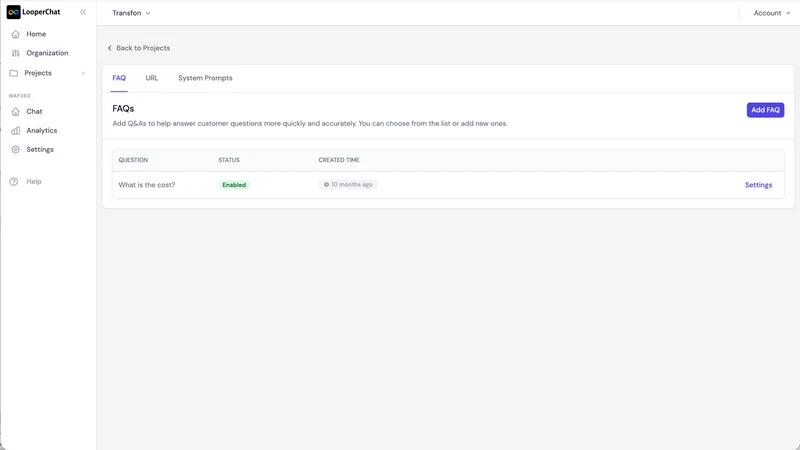Click the back arrow icon beside Back to Projects
This screenshot has width=800, height=450.
(109, 48)
